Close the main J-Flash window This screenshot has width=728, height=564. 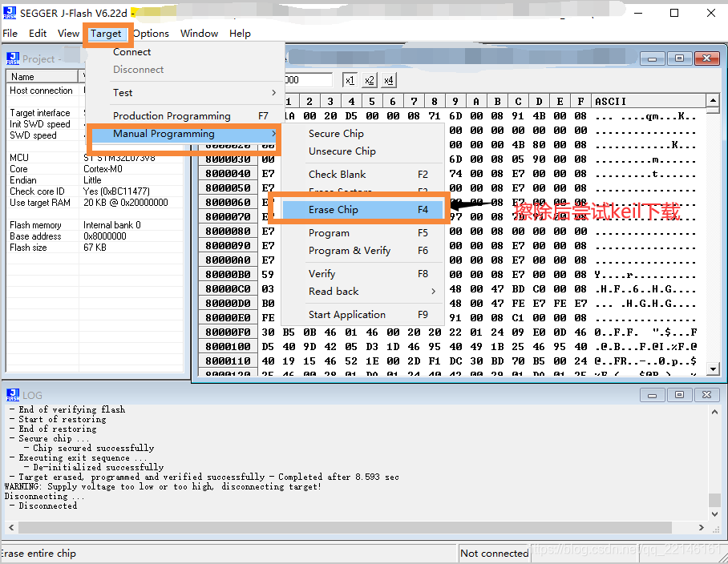711,13
